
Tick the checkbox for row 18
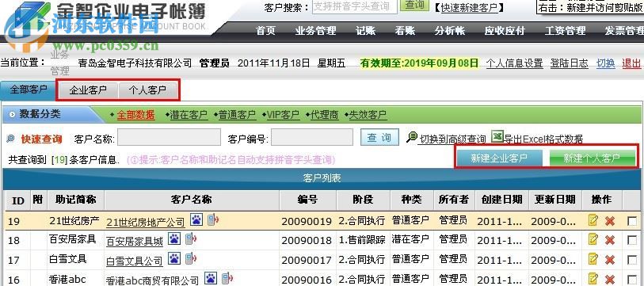(x=631, y=240)
